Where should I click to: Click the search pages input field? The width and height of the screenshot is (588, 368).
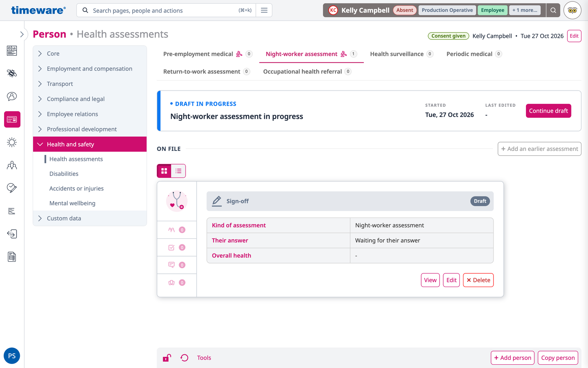click(x=165, y=10)
